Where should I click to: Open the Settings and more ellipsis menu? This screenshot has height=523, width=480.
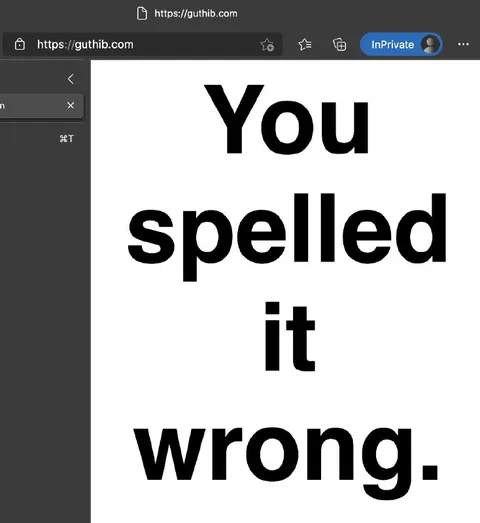pos(463,44)
